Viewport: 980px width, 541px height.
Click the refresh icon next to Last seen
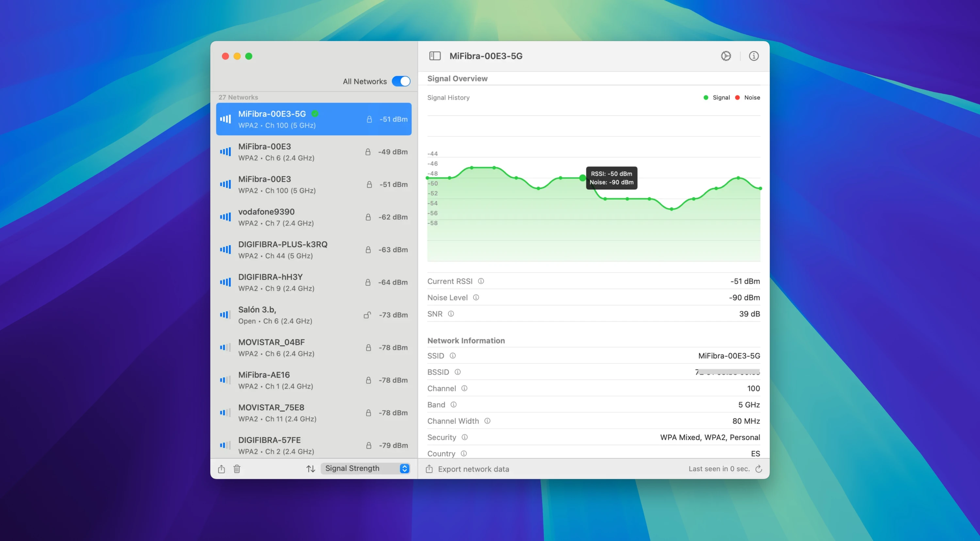pos(758,469)
